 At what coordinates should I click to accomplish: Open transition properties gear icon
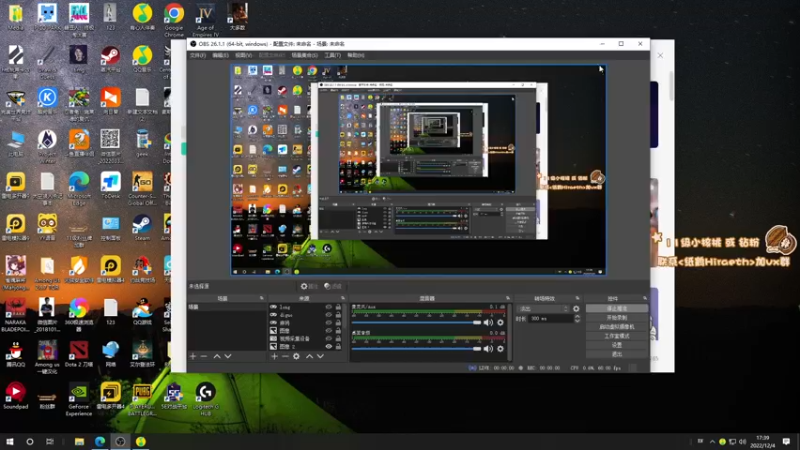click(x=576, y=309)
